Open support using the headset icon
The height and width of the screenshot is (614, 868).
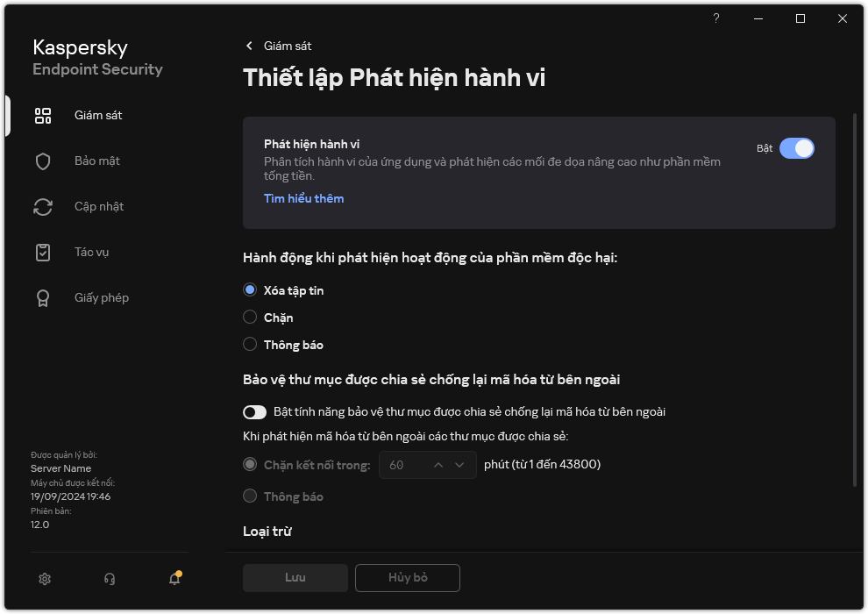point(109,579)
